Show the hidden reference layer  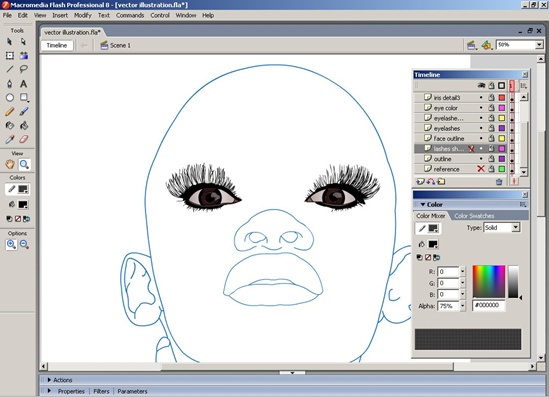click(x=481, y=169)
